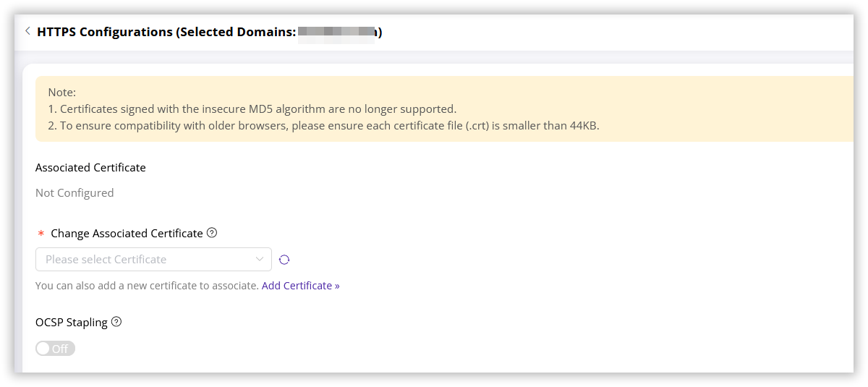
Task: Click the red required asterisk marker
Action: pyautogui.click(x=41, y=234)
